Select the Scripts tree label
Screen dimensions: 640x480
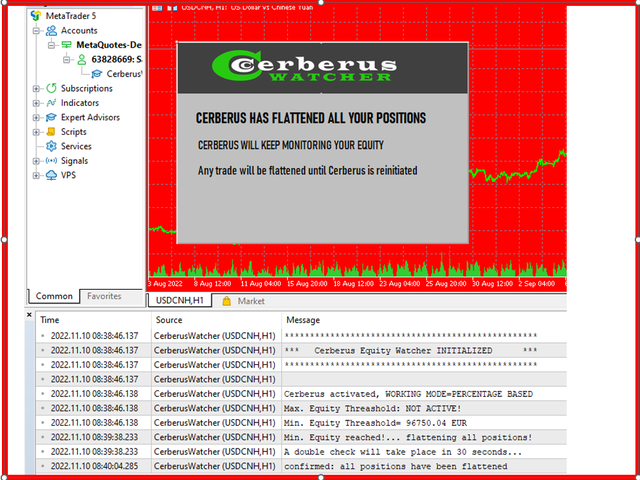click(73, 132)
